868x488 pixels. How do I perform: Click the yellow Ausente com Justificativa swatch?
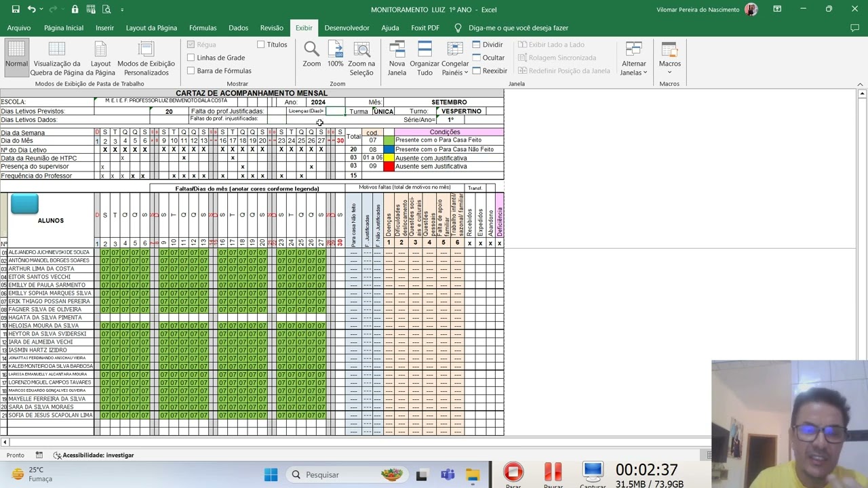coord(389,158)
